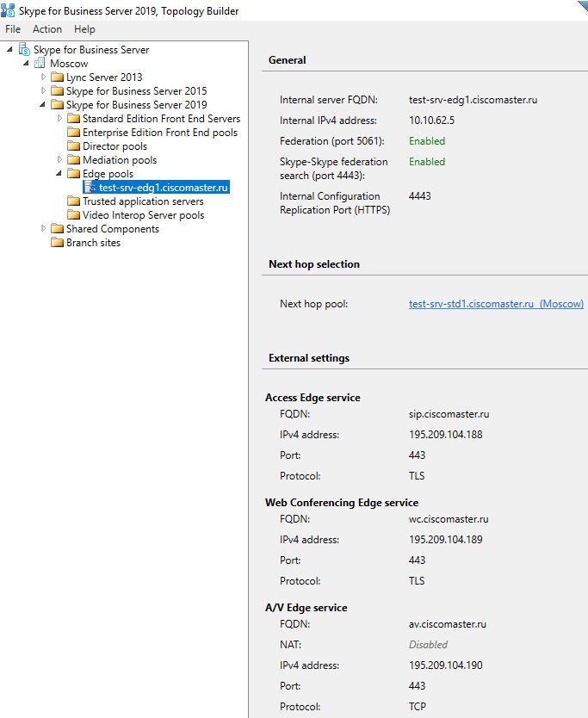Screen dimensions: 588x718
Task: Click the Moscow site building icon
Action: coord(40,63)
